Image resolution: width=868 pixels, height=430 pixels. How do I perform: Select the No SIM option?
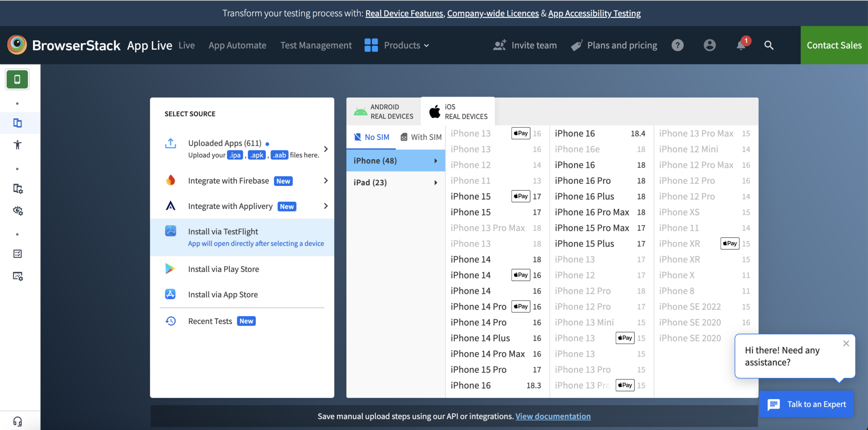[371, 137]
